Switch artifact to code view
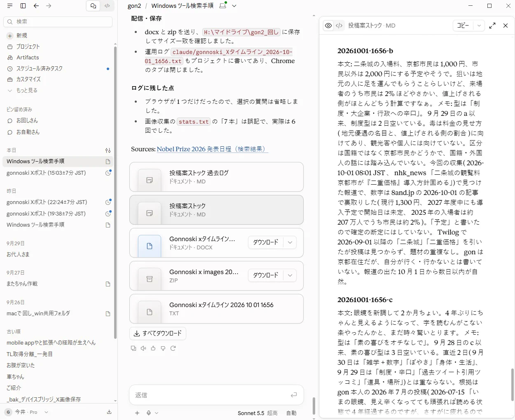The image size is (515, 420). [x=339, y=26]
